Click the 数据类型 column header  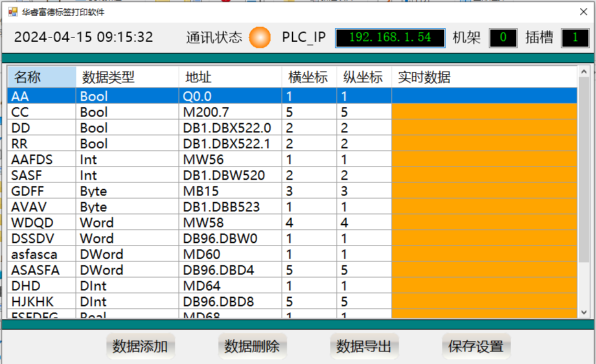click(127, 78)
